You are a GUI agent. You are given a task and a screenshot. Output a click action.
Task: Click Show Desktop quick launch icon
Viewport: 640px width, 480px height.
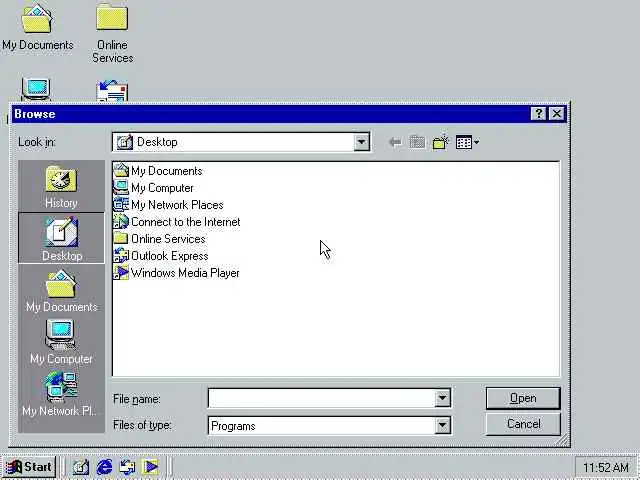tap(81, 467)
